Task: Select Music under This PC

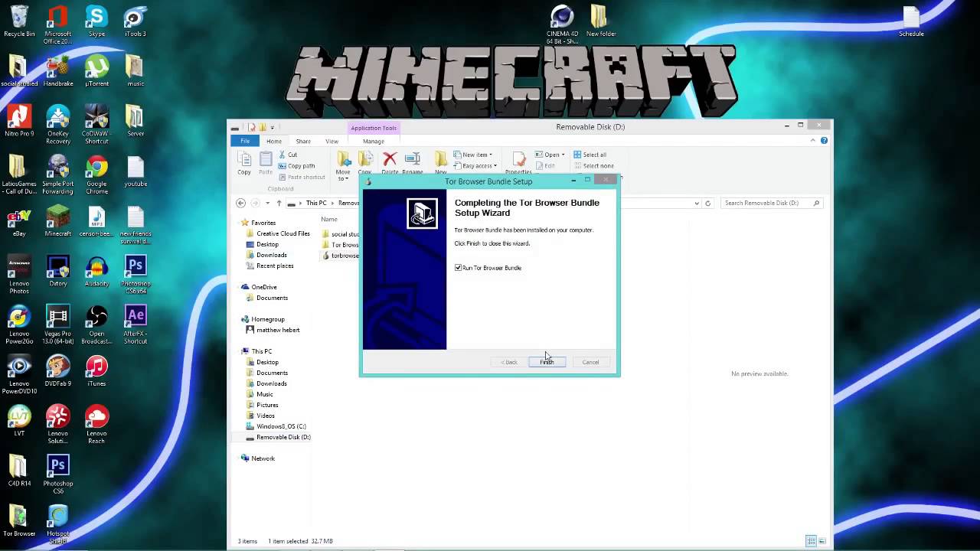Action: [x=260, y=394]
